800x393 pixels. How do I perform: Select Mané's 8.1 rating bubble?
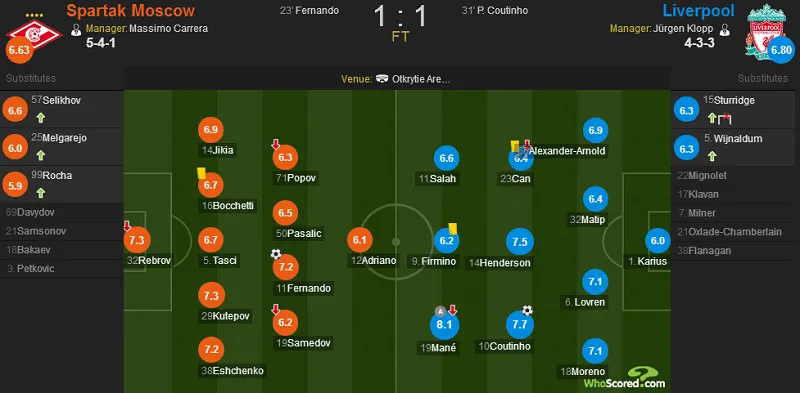pos(445,326)
